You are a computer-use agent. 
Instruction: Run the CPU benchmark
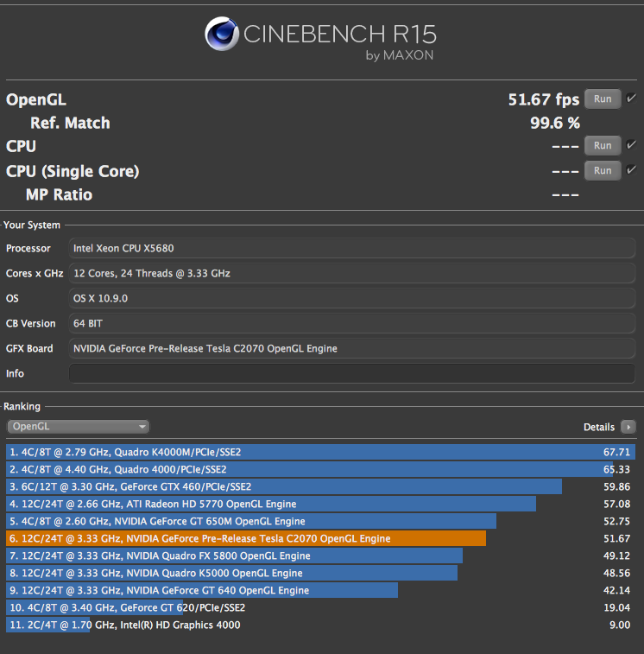tap(603, 145)
